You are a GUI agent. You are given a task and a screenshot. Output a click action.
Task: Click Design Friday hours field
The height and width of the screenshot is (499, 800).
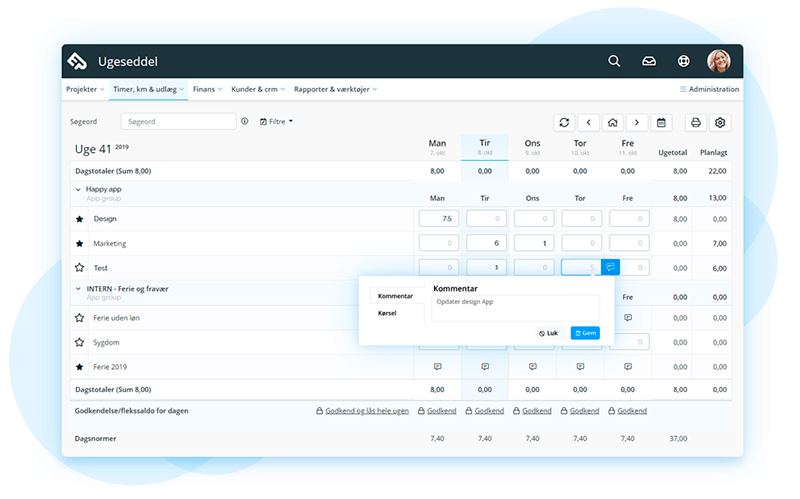coord(629,218)
